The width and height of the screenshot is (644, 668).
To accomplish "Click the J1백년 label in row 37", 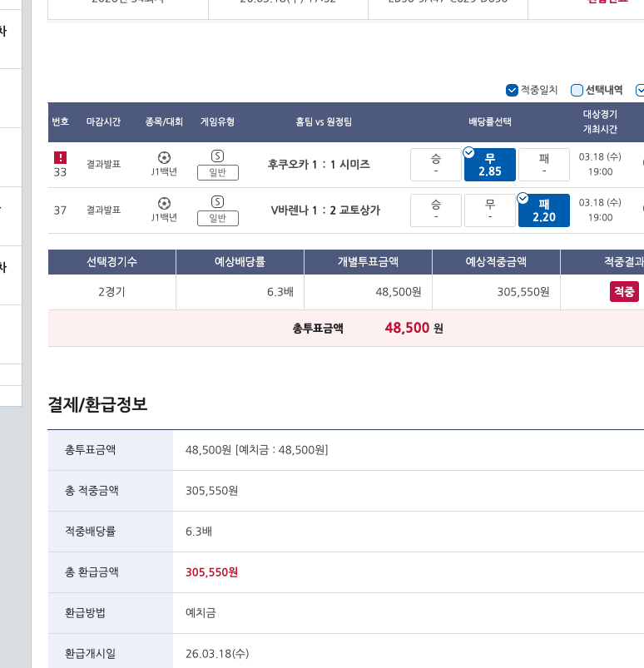I will point(164,217).
